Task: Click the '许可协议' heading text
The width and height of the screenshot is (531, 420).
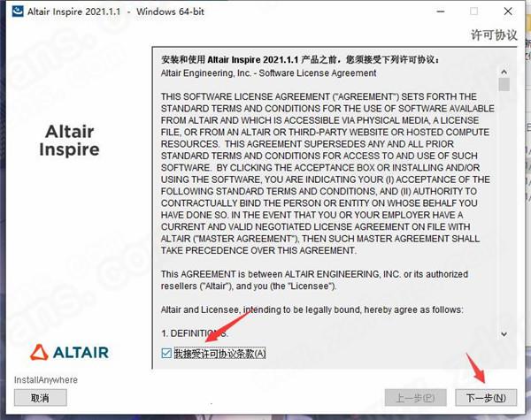Action: 494,34
